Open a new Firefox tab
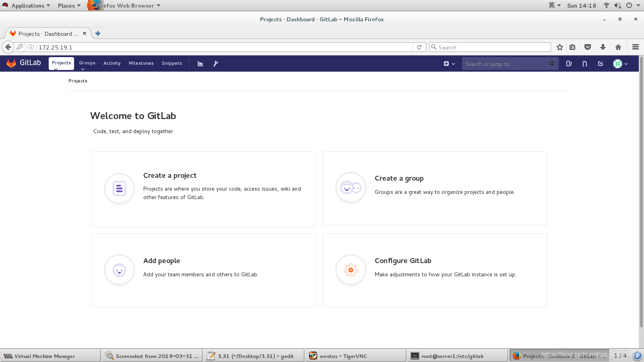The width and height of the screenshot is (644, 362). pos(98,33)
